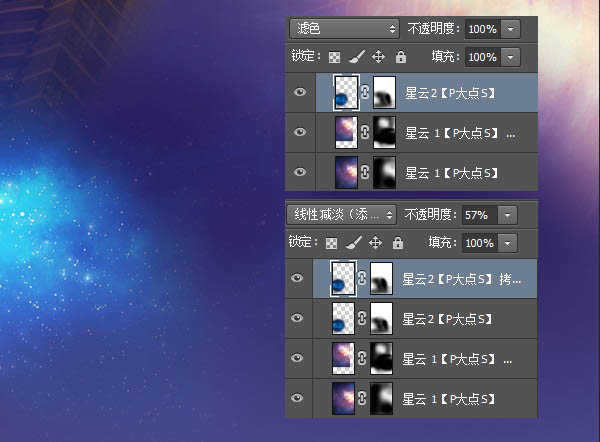Select 星云2 layer mask in 滤色 panel

[x=384, y=92]
